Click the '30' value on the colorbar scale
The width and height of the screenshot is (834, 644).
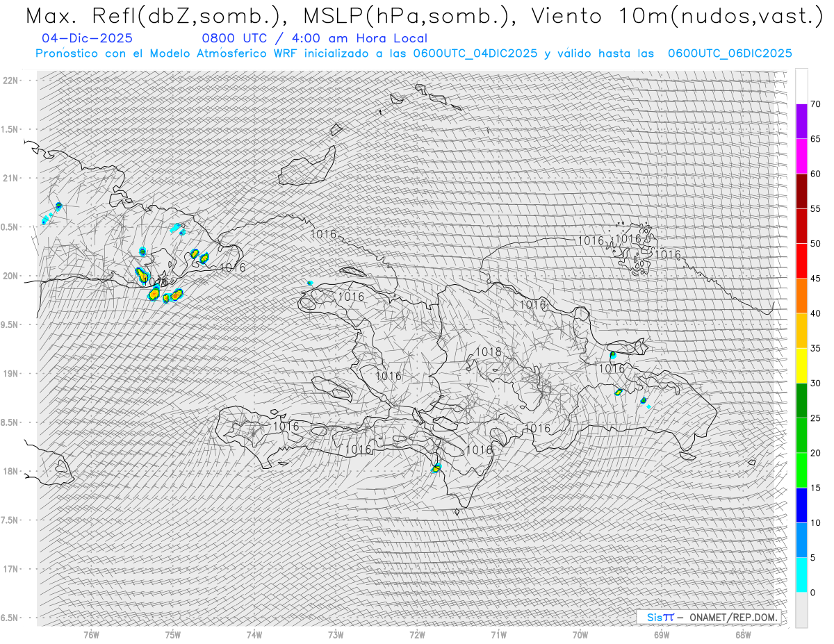(815, 383)
